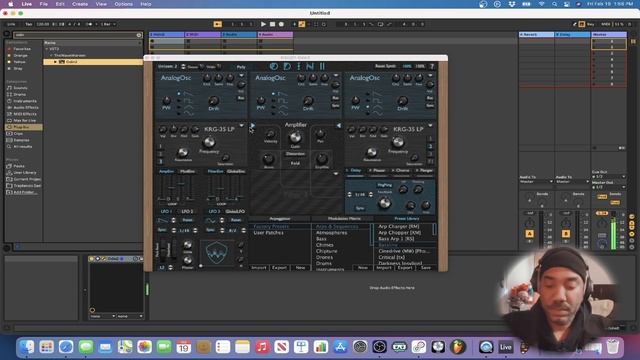Open the Master Out routing dropdown
Screen dimensions: 640x360
609,187
